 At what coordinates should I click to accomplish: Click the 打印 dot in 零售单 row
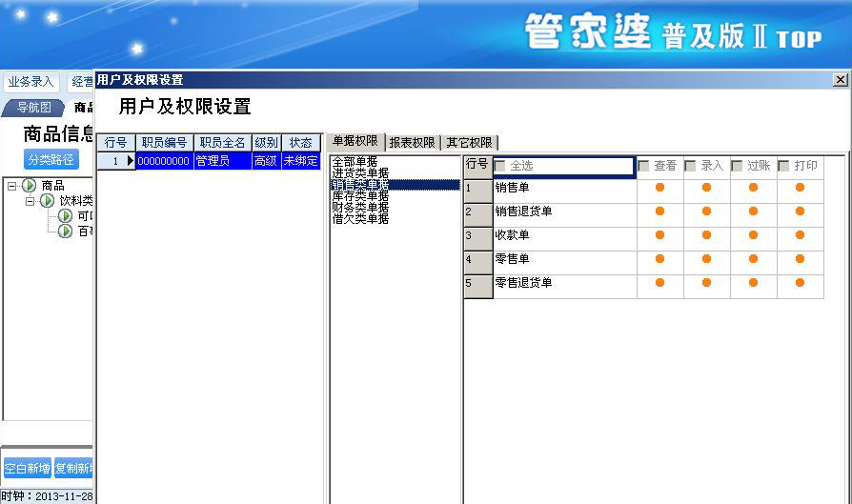click(x=800, y=259)
